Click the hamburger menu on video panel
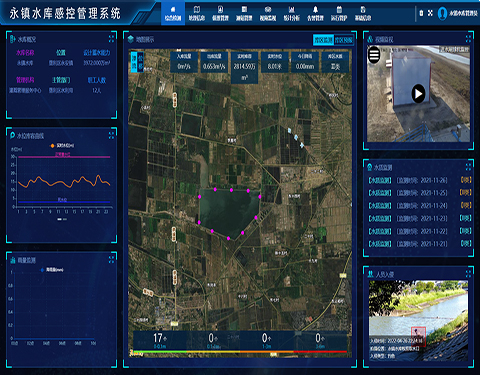 pyautogui.click(x=374, y=55)
